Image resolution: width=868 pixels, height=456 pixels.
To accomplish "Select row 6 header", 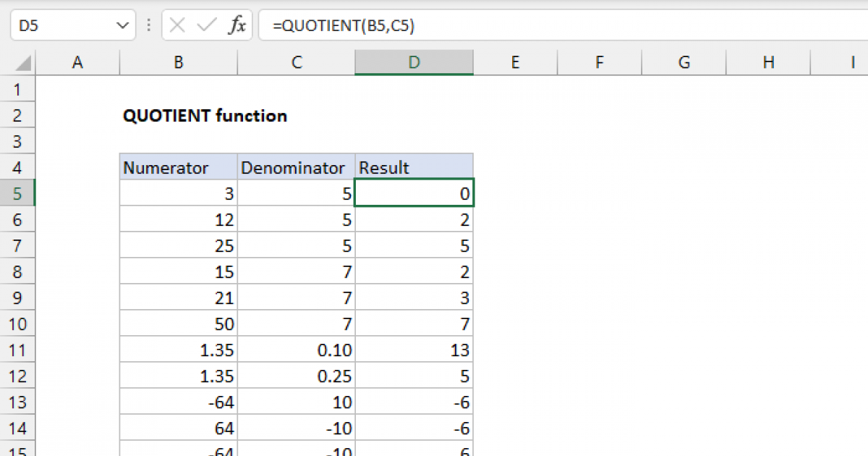I will (x=18, y=220).
